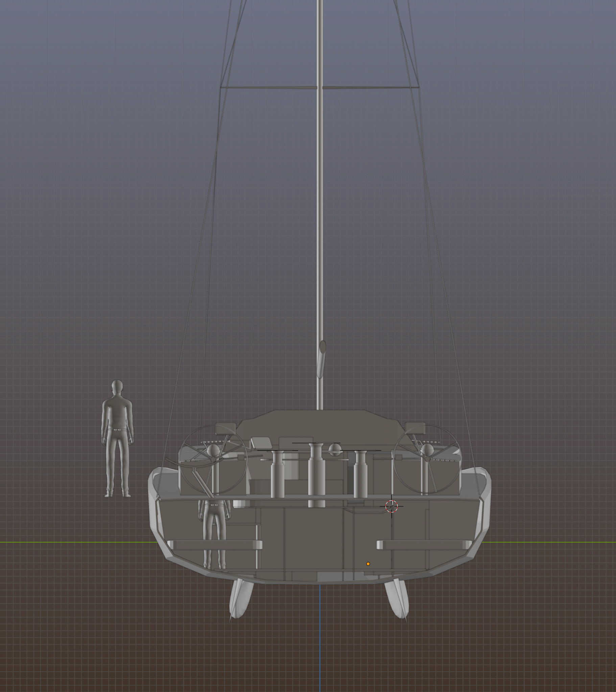Select the right rudder blade under the hull
This screenshot has height=692, width=616.
coord(397,598)
